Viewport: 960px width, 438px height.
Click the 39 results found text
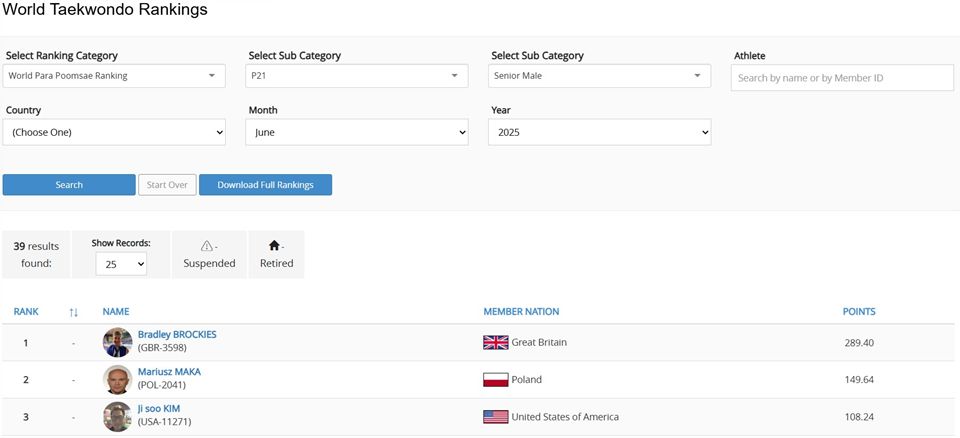36,254
